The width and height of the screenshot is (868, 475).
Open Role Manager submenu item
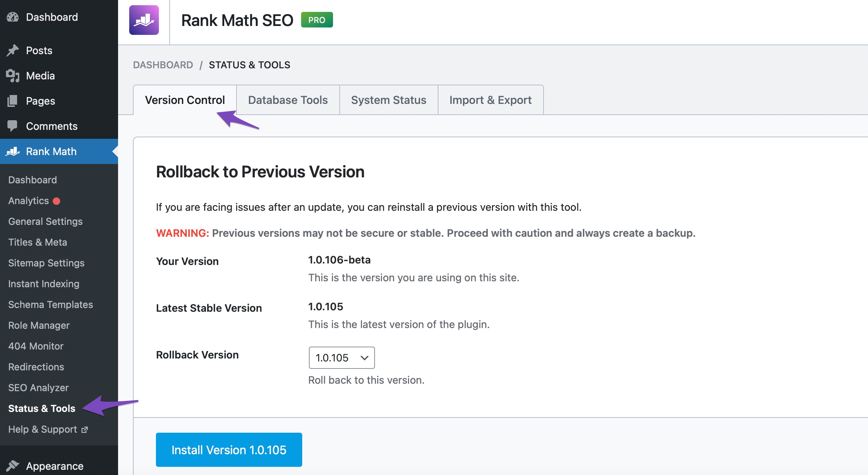pyautogui.click(x=39, y=325)
